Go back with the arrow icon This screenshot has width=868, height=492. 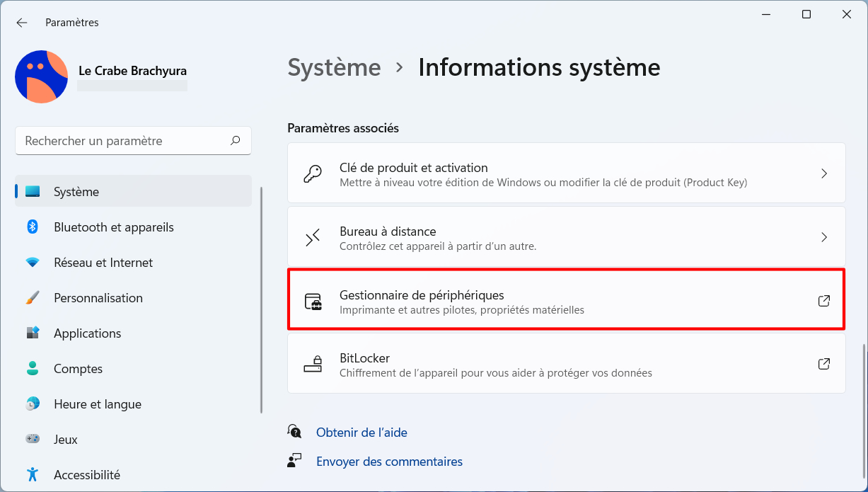[x=22, y=23]
